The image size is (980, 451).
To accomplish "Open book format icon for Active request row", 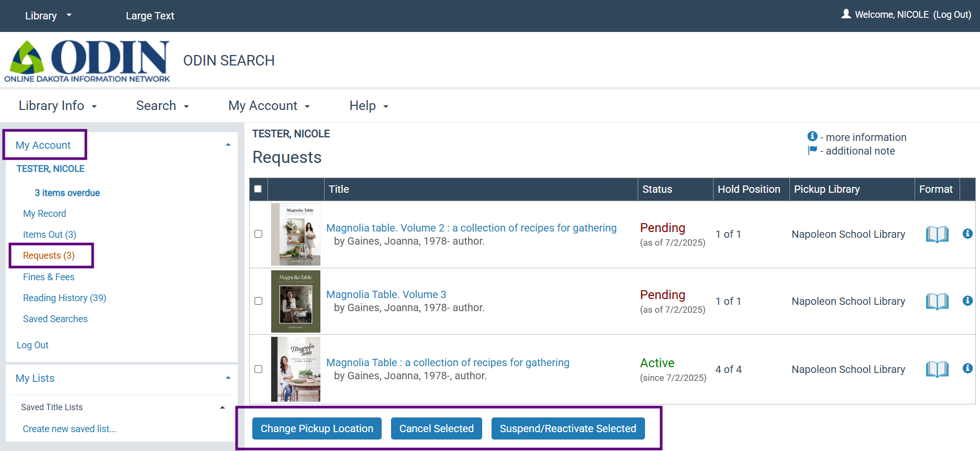I will pyautogui.click(x=937, y=369).
